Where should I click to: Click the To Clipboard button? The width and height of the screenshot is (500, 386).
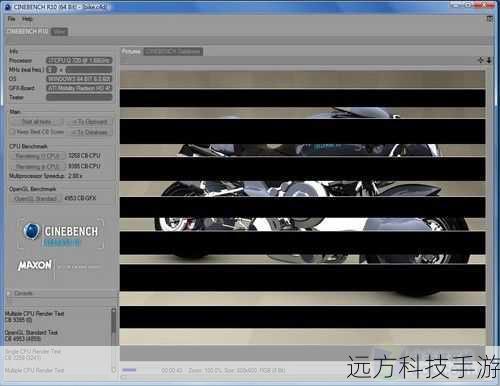tap(91, 122)
